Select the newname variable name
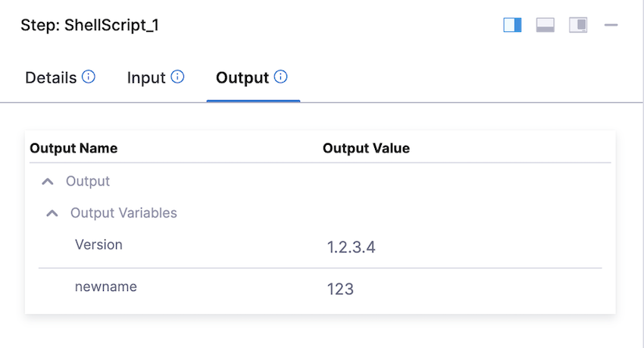Screen dimensions: 644x348 point(106,287)
